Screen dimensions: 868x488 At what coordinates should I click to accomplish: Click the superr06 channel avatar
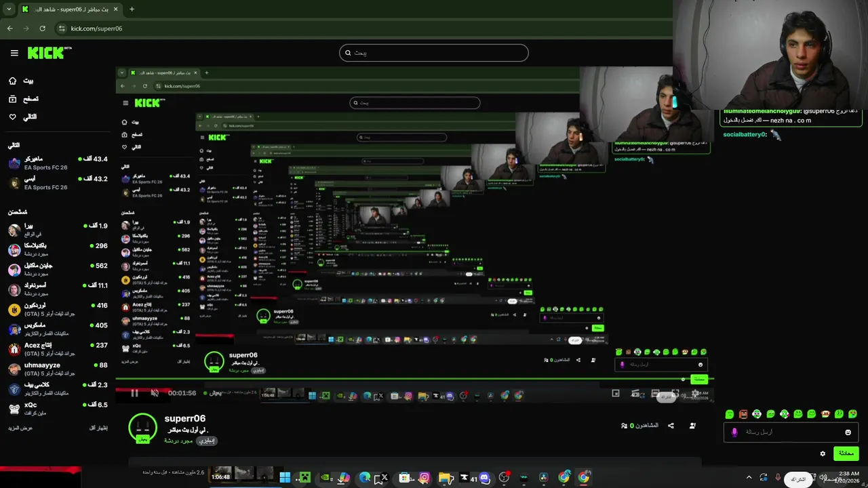[142, 428]
